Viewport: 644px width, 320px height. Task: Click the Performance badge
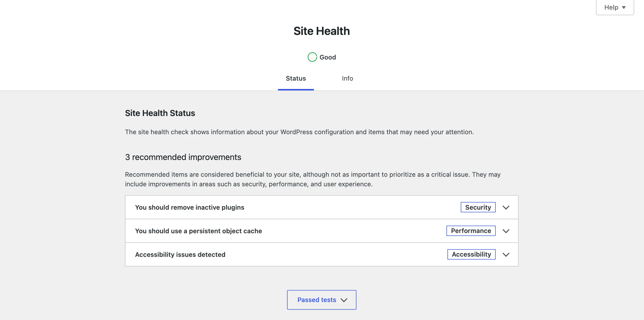471,231
